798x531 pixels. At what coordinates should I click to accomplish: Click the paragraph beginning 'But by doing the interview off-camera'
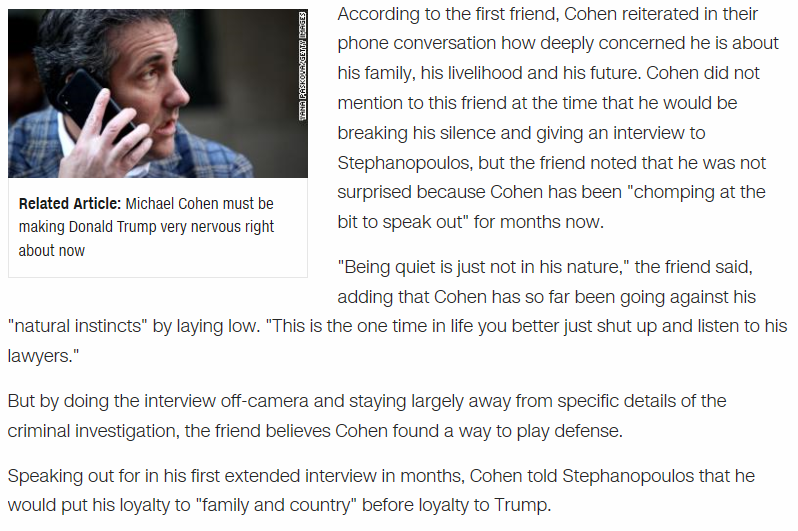(366, 416)
